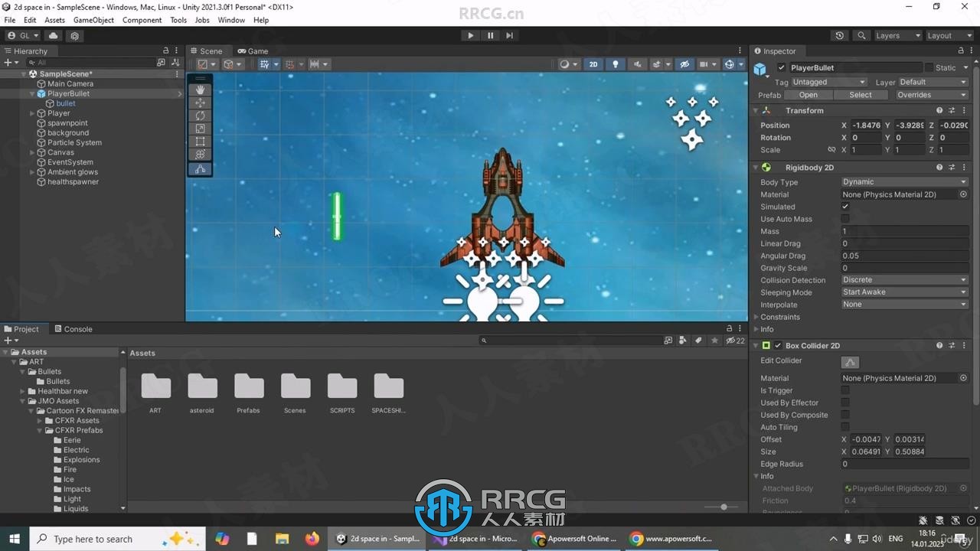Open the global search magnifier icon

(862, 35)
